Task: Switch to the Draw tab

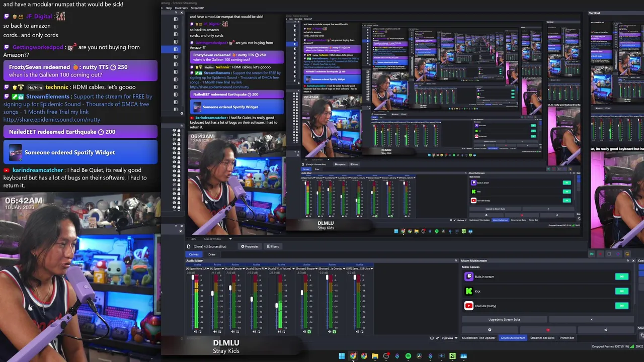Action: 212,254
